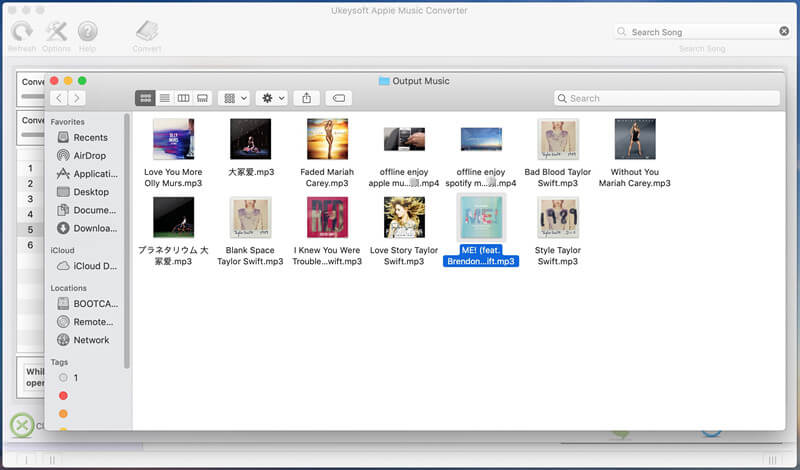Click the Finder Search field
Screen dimensions: 800x470
[667, 98]
